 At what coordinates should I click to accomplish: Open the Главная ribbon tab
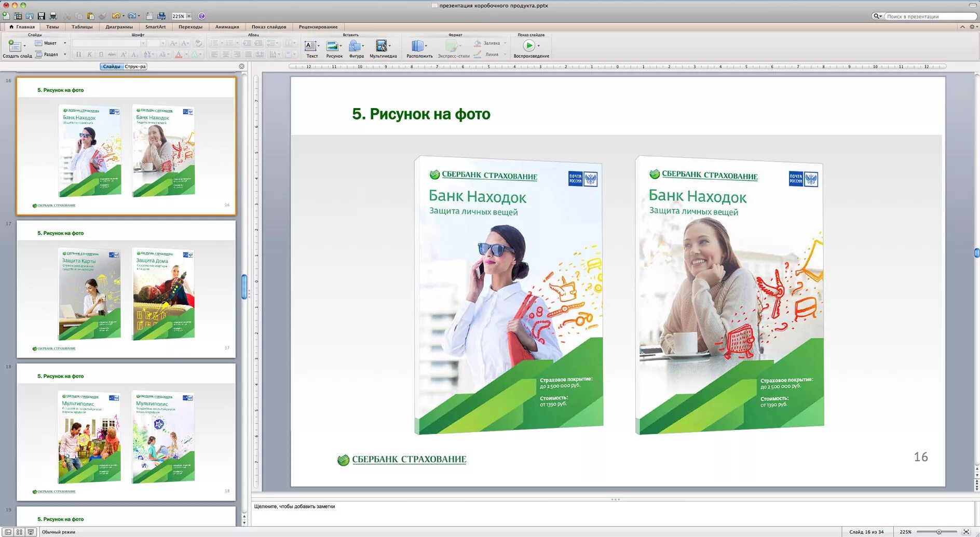22,26
